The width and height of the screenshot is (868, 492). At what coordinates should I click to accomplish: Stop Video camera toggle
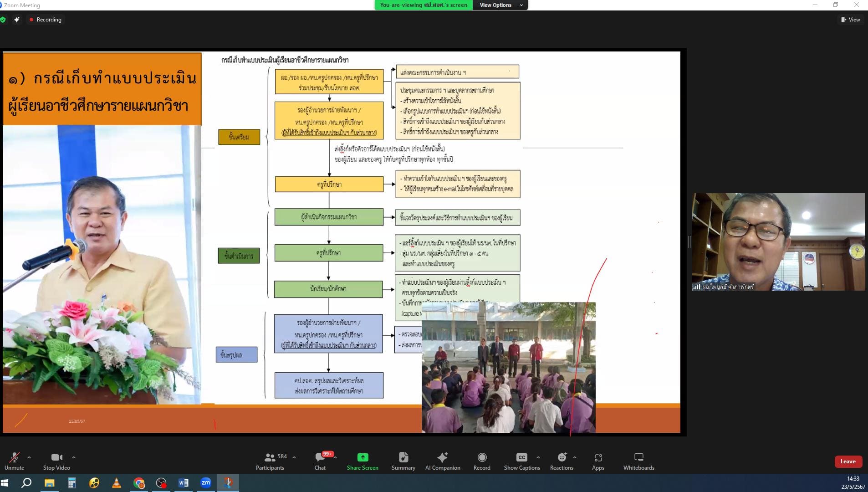pyautogui.click(x=56, y=461)
